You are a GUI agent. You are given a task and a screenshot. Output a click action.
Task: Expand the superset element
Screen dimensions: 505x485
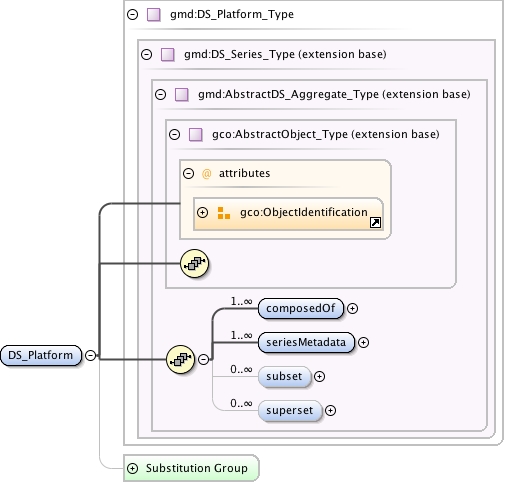(x=330, y=411)
